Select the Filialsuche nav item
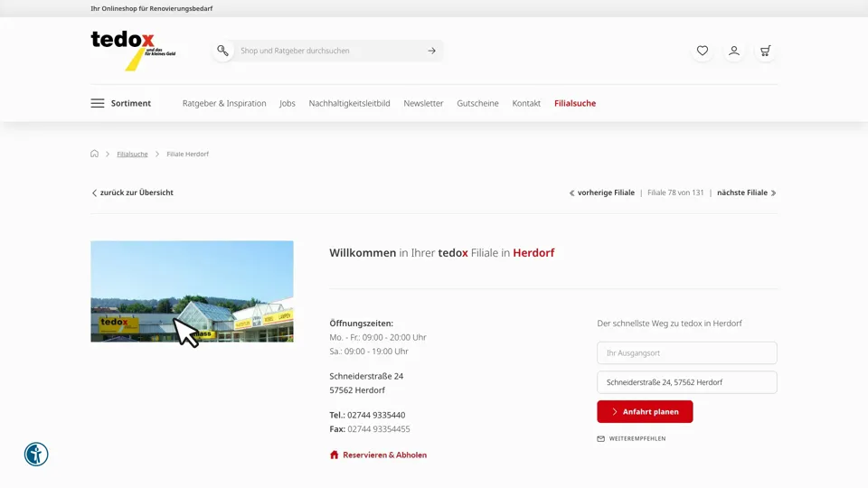Image resolution: width=868 pixels, height=488 pixels. click(575, 103)
